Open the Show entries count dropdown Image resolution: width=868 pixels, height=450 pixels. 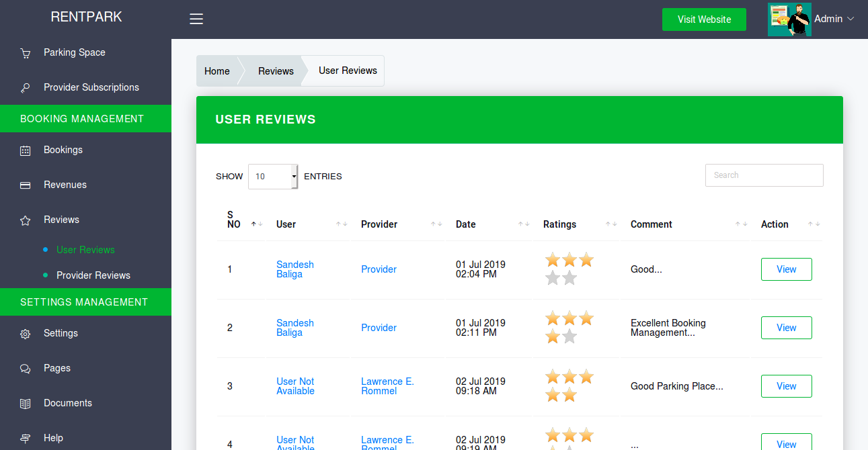click(273, 177)
